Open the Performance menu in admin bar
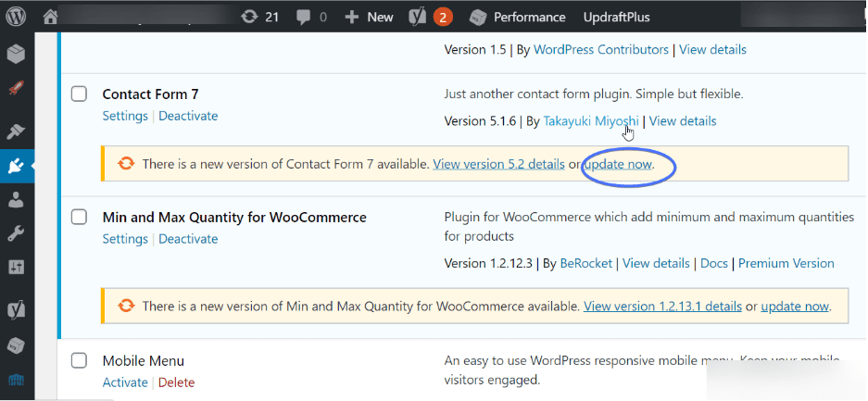The image size is (868, 401). [530, 18]
